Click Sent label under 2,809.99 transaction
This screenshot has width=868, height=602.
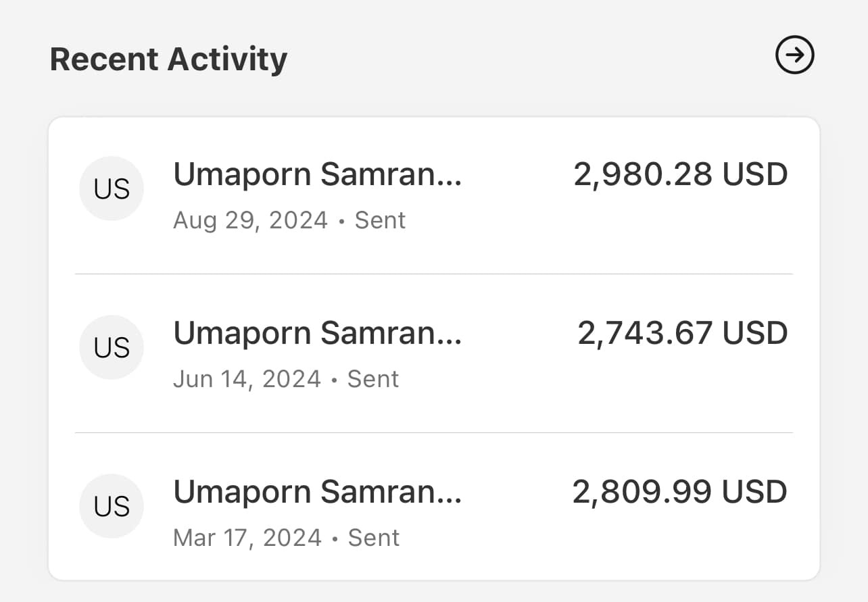point(374,538)
